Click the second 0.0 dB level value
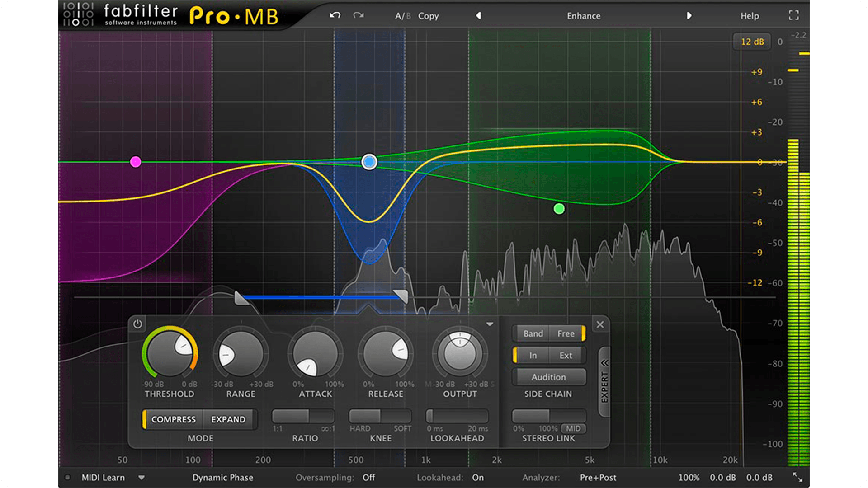 click(759, 478)
